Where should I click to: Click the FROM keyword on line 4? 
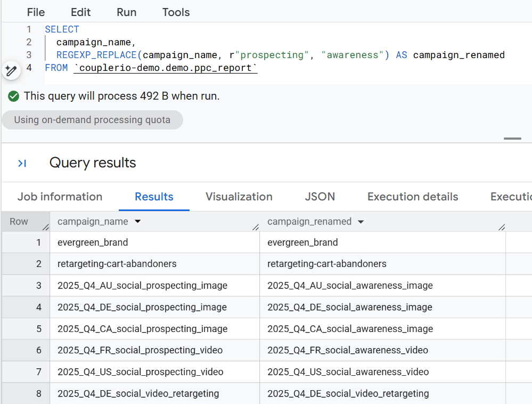[56, 68]
